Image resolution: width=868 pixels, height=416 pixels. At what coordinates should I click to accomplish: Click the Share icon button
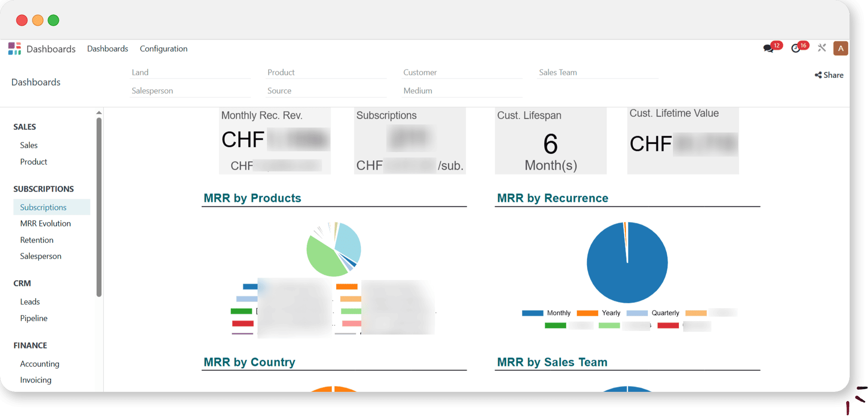coord(829,75)
